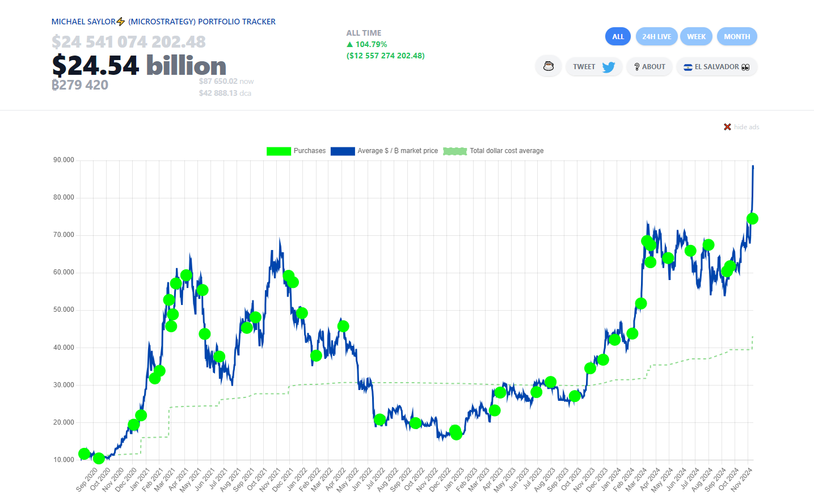
Task: Click the question mark About icon
Action: (636, 67)
